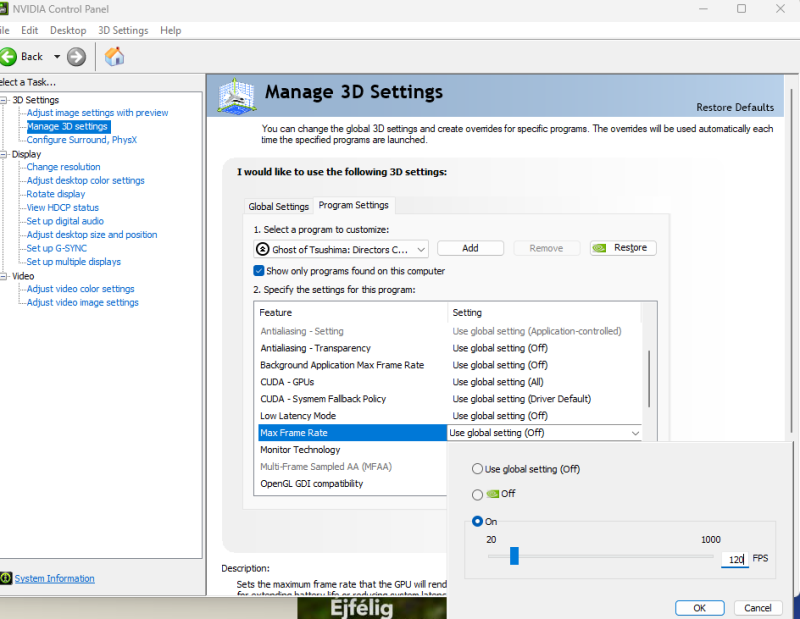Collapse the Display tree node
The height and width of the screenshot is (619, 800).
4,154
